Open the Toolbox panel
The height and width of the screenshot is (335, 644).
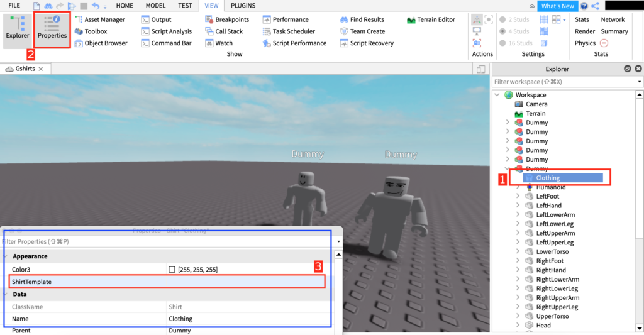click(91, 31)
